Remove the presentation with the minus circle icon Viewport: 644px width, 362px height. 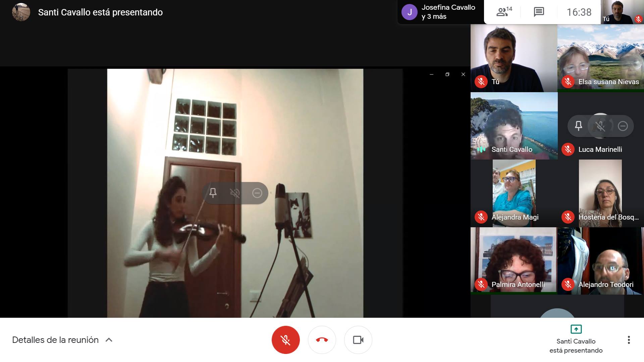pos(257,193)
